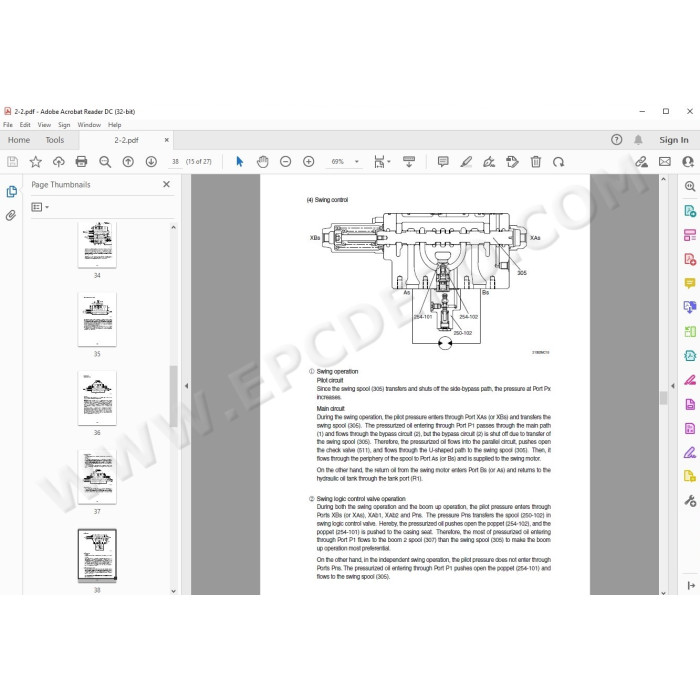The width and height of the screenshot is (700, 700).
Task: Select the arrow Selection tool
Action: 240,162
